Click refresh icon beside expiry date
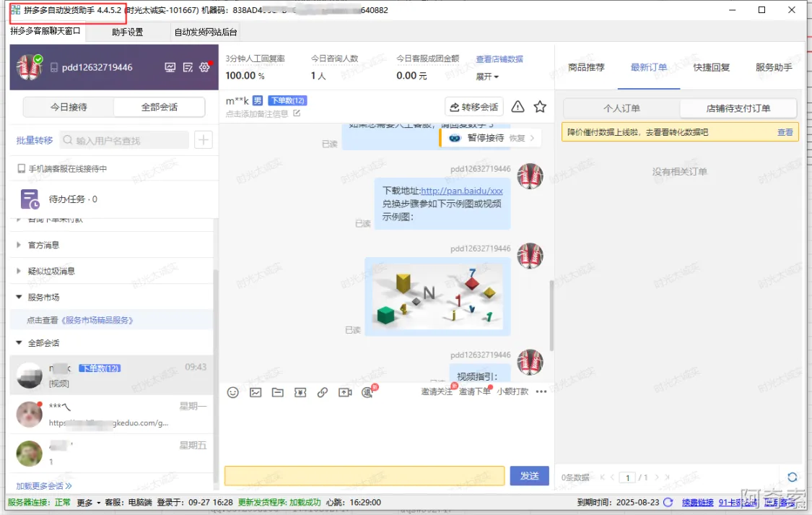The height and width of the screenshot is (515, 812). tap(668, 502)
